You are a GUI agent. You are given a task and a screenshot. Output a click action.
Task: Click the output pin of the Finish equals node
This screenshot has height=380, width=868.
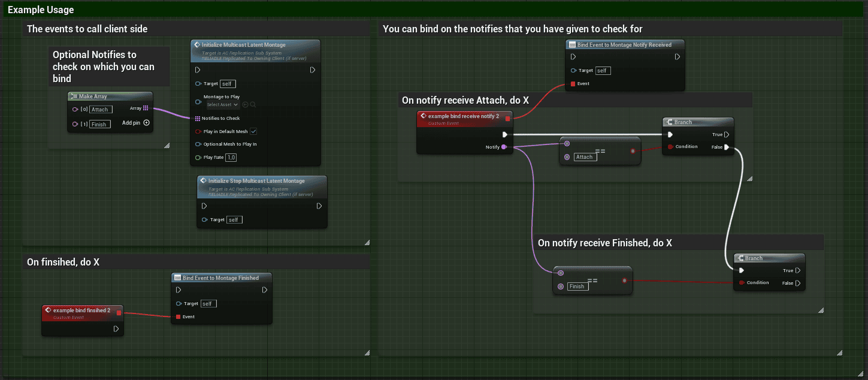pyautogui.click(x=624, y=281)
